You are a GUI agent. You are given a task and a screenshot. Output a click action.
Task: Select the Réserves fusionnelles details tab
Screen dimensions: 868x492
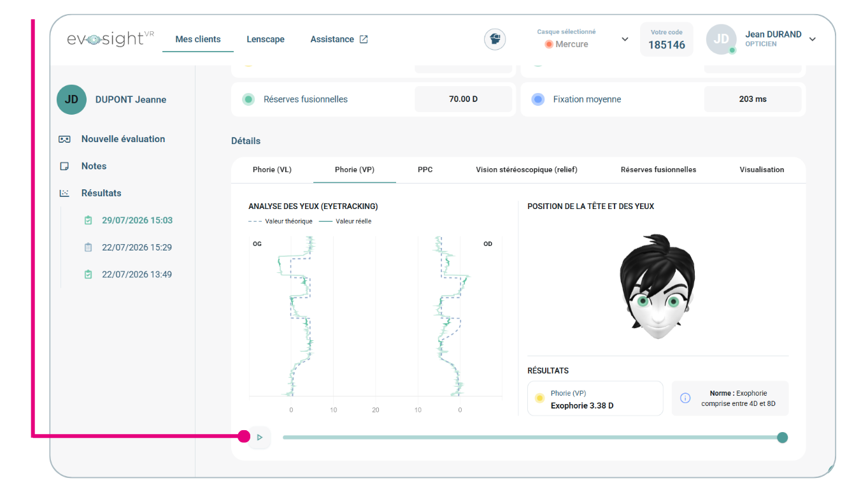(x=658, y=170)
